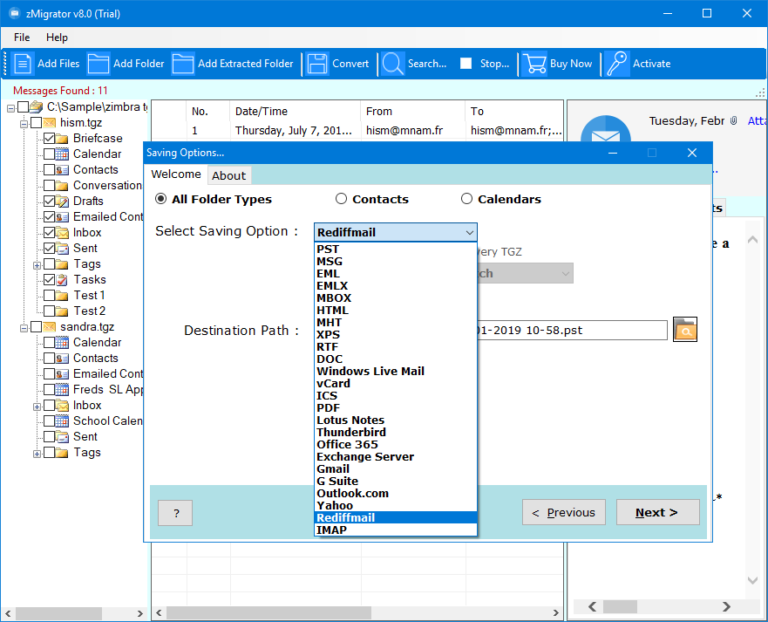Screen dimensions: 768x622
Task: Click the hism.tgz mailbox icon
Action: pyautogui.click(x=49, y=122)
